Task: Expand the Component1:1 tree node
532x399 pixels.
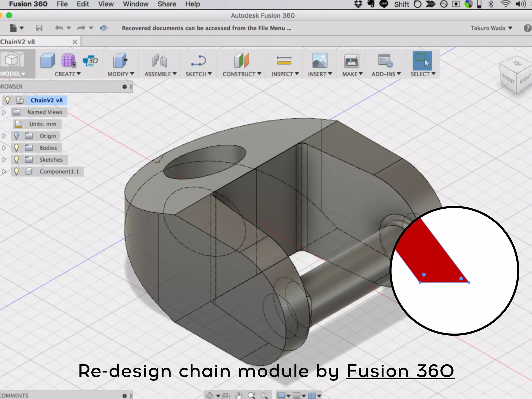Action: tap(4, 171)
